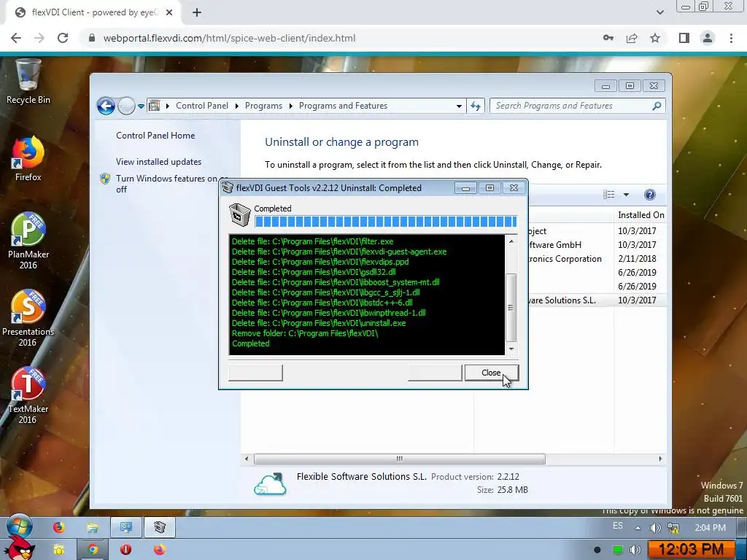
Task: Open View installed updates link
Action: 158,161
